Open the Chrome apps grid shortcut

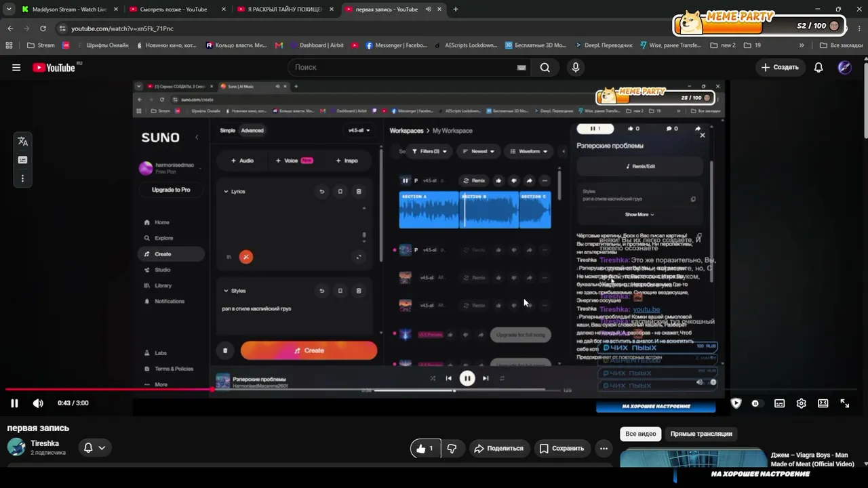click(9, 45)
